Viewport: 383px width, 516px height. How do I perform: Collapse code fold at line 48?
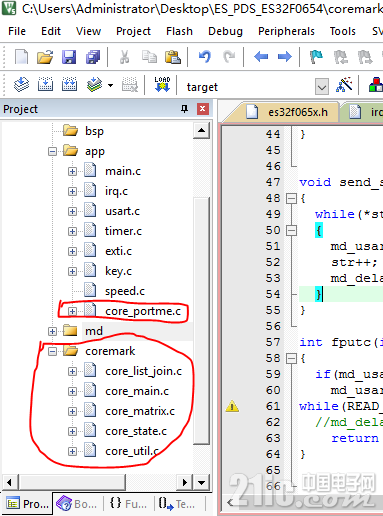coord(291,199)
